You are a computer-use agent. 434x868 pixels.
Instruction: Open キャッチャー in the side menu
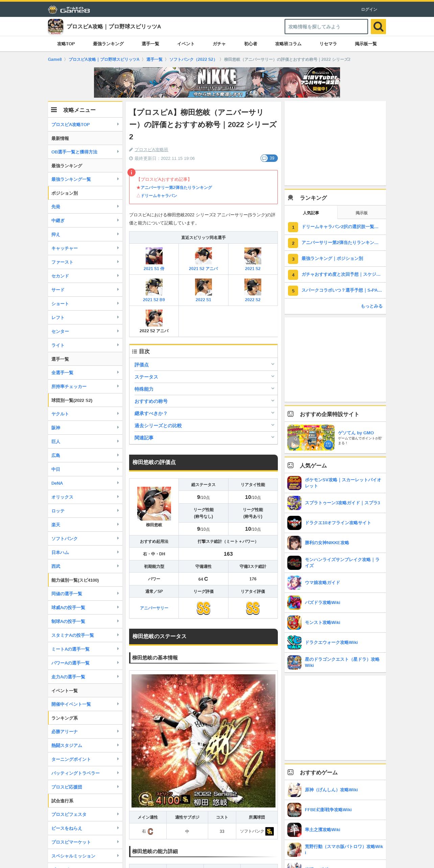[85, 248]
